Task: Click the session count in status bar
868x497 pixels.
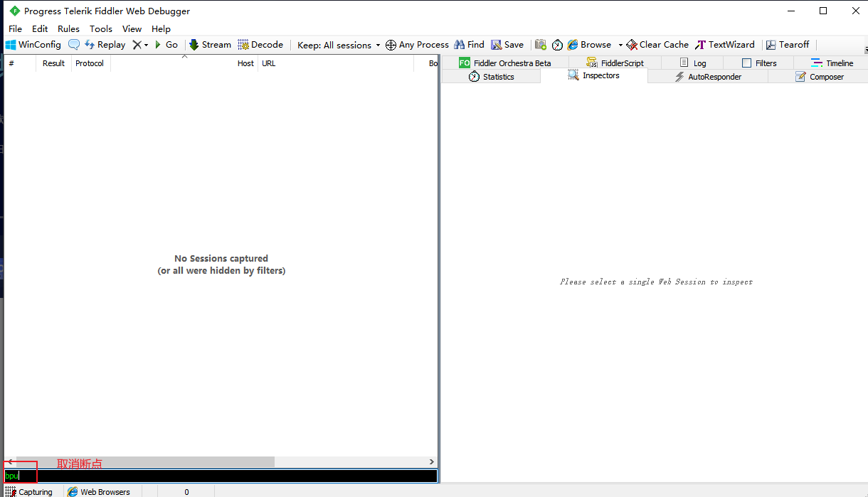Action: click(x=186, y=491)
